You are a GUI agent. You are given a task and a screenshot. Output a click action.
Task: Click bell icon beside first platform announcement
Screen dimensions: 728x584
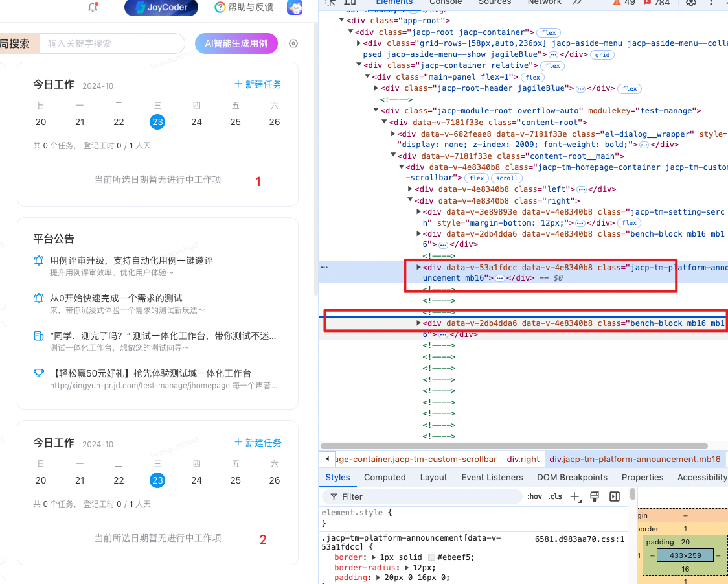(x=39, y=261)
